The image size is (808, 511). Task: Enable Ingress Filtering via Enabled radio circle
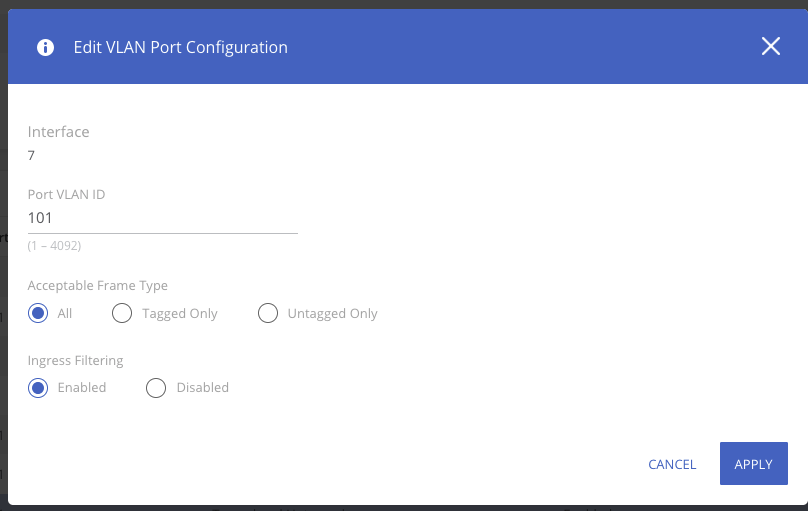click(x=38, y=388)
